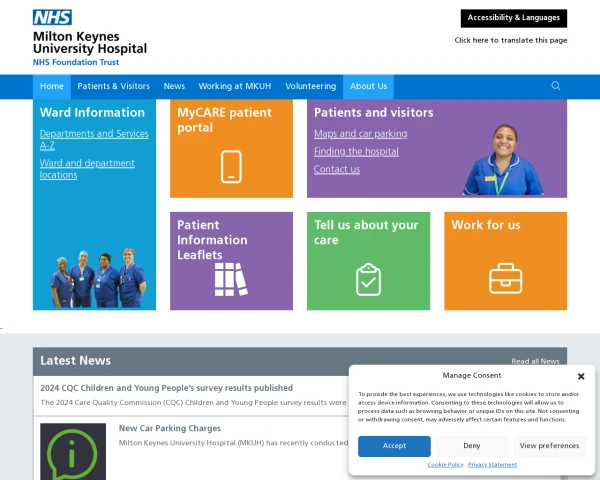This screenshot has width=600, height=480.
Task: Click the green info icon news thumbnail
Action: pos(73,451)
